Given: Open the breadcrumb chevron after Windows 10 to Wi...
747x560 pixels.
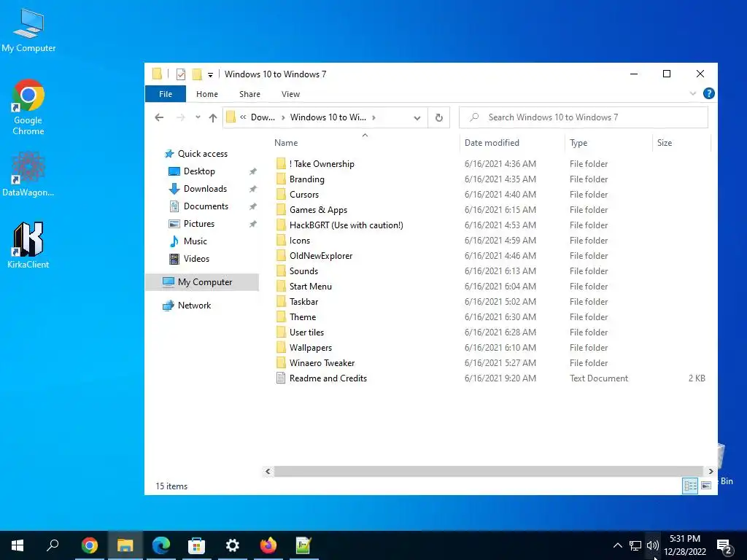Looking at the screenshot, I should click(373, 117).
